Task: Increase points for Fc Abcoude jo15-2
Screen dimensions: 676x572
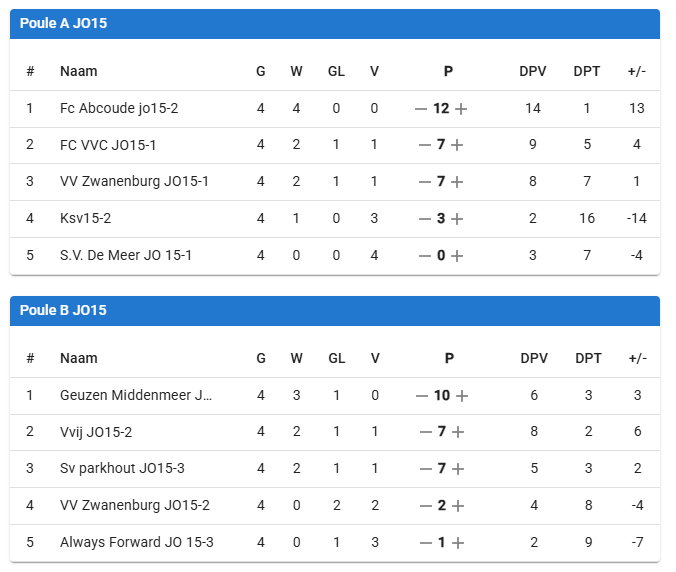Action: [461, 109]
